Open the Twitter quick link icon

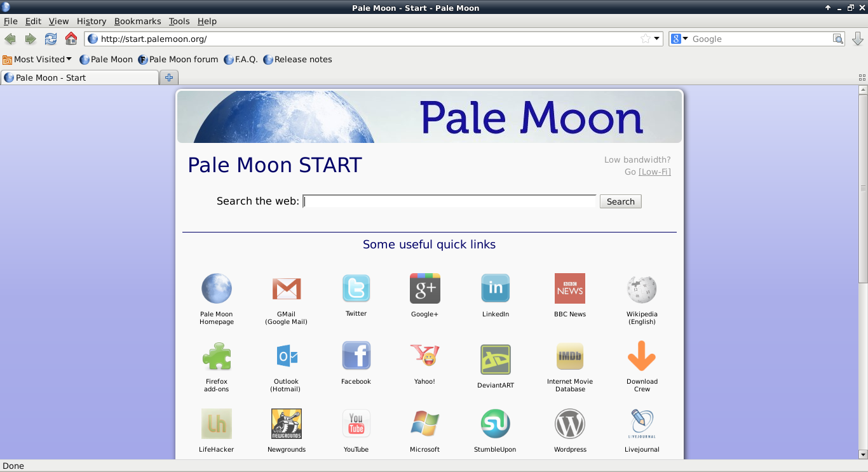[x=356, y=288]
